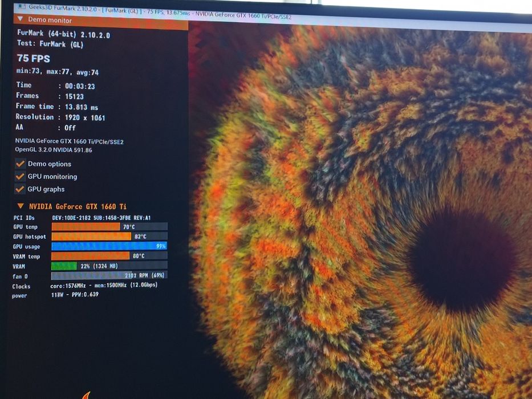
Task: Click the GPU temp 70°C bar
Action: [109, 227]
